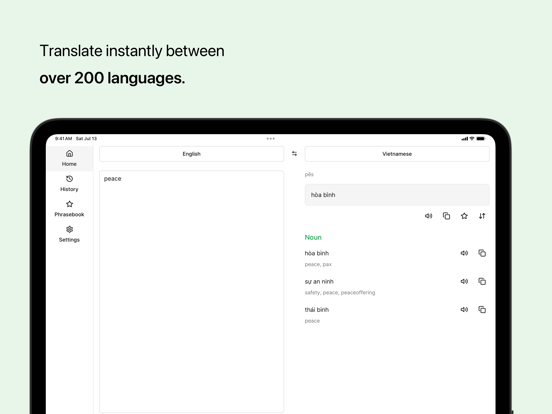Click the 'Noun' heading

click(x=313, y=237)
